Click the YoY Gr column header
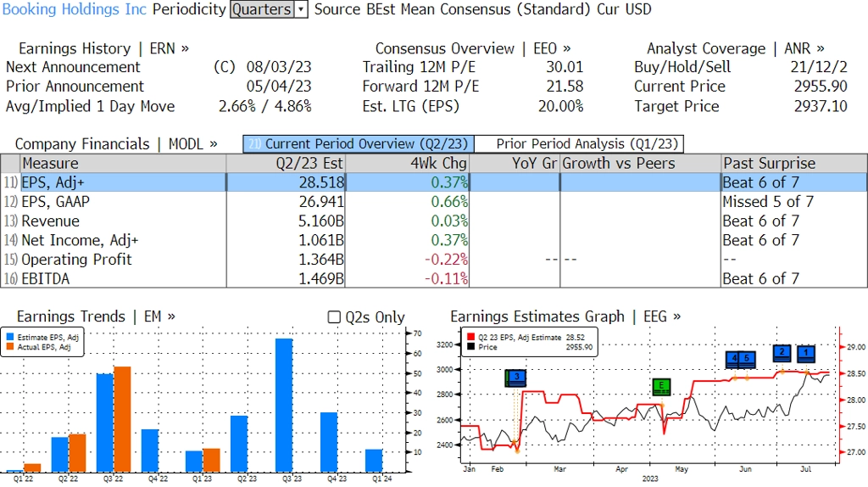 tap(515, 164)
